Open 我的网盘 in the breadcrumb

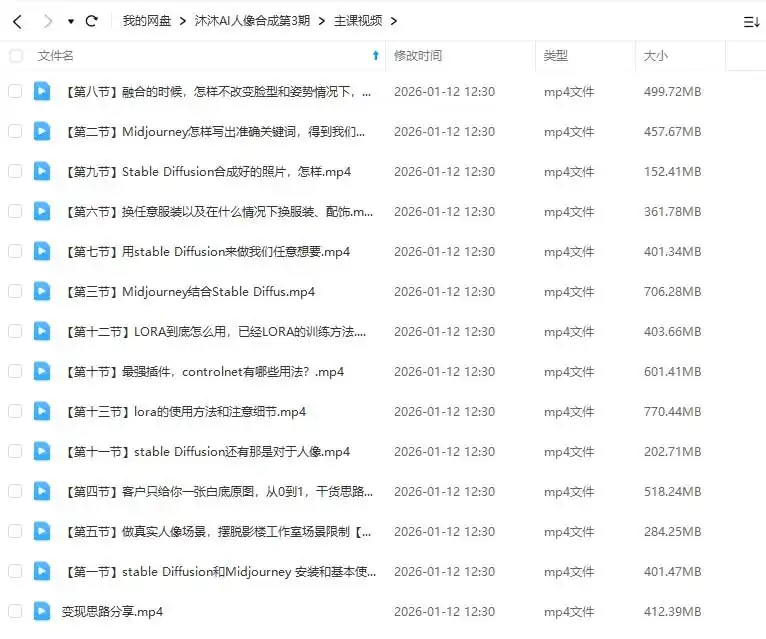[147, 21]
